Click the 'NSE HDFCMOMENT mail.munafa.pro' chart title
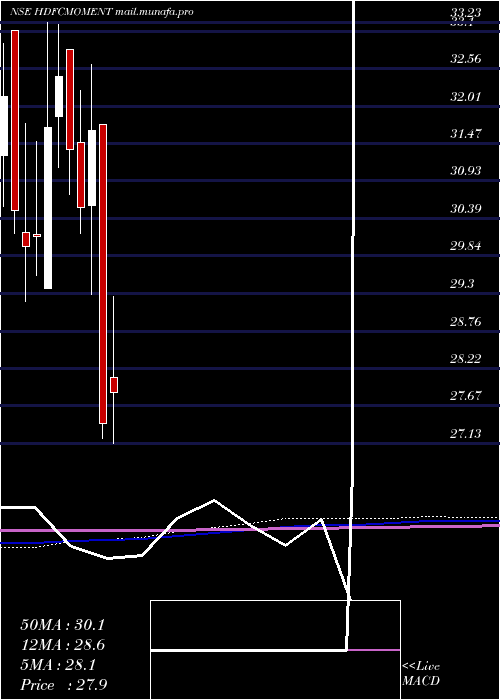 [101, 12]
